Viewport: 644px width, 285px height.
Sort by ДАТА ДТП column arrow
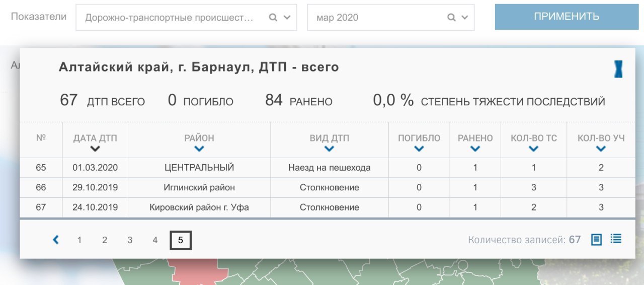point(95,149)
